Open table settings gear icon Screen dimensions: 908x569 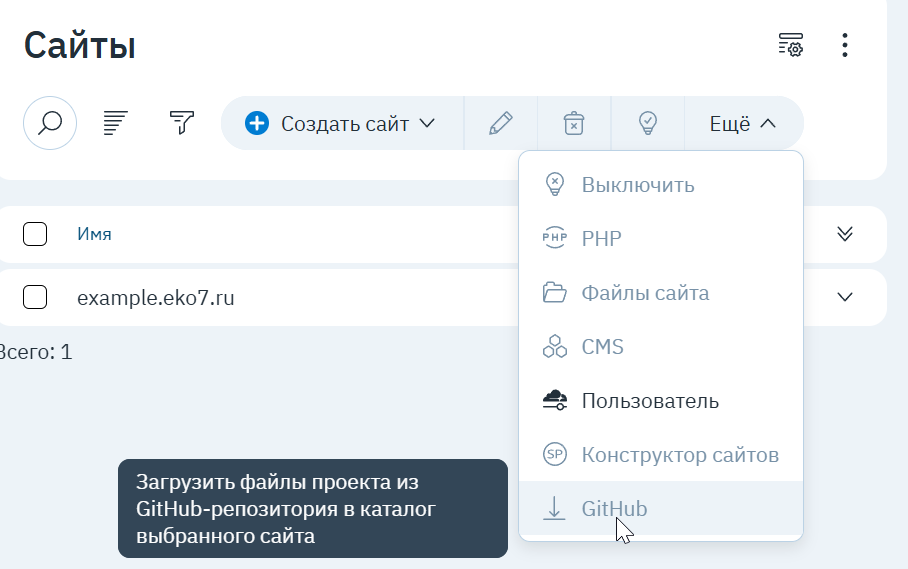790,45
